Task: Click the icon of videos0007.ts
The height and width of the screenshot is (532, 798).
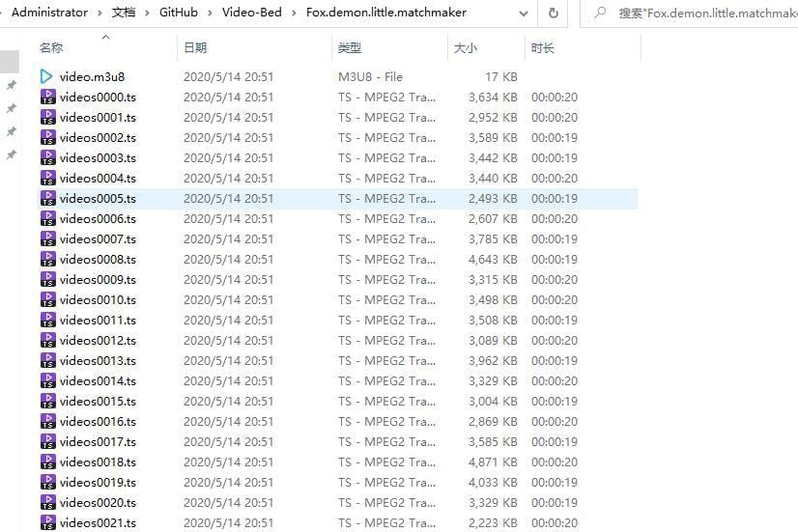Action: click(x=48, y=238)
